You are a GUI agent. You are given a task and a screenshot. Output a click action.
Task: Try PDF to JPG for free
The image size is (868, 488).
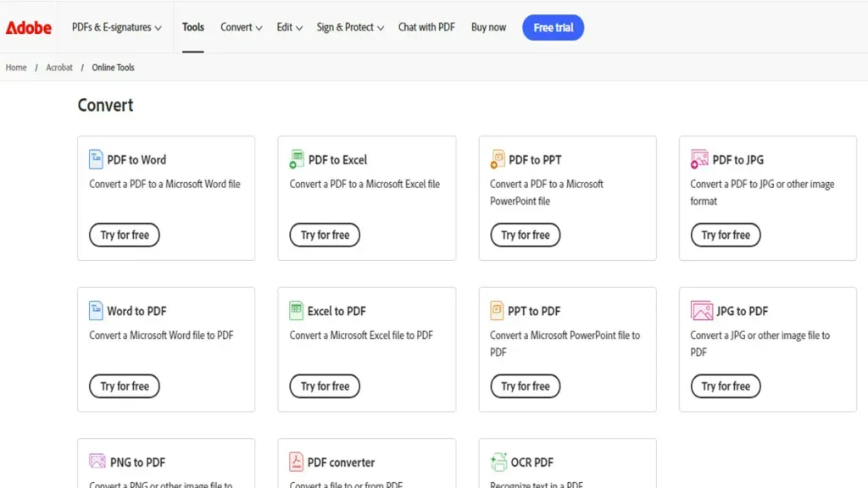click(726, 236)
